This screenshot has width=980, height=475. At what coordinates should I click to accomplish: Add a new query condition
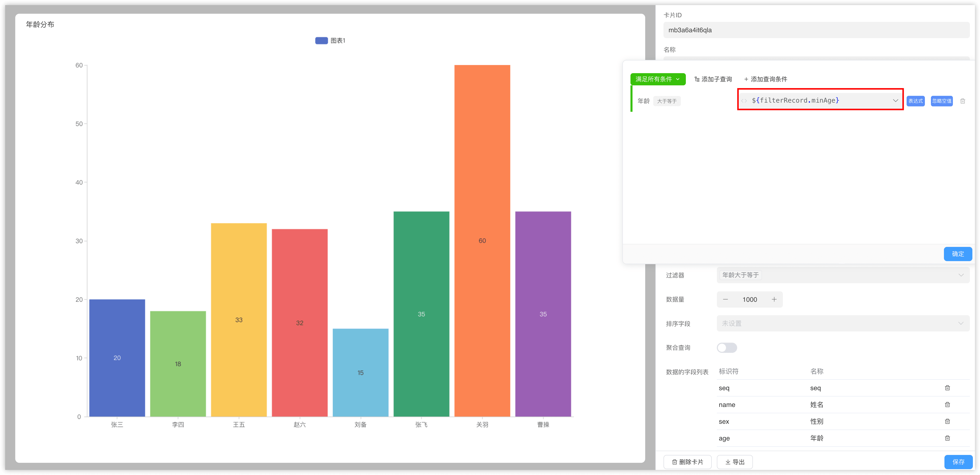765,79
